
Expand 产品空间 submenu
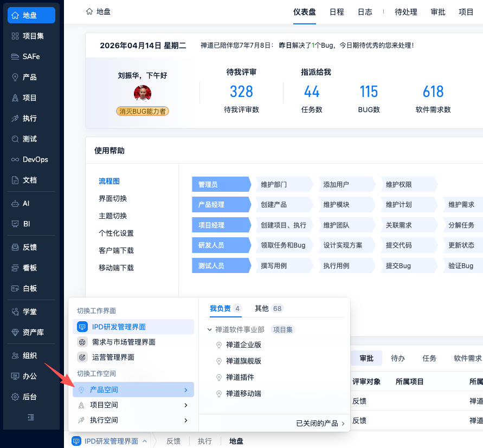(133, 389)
